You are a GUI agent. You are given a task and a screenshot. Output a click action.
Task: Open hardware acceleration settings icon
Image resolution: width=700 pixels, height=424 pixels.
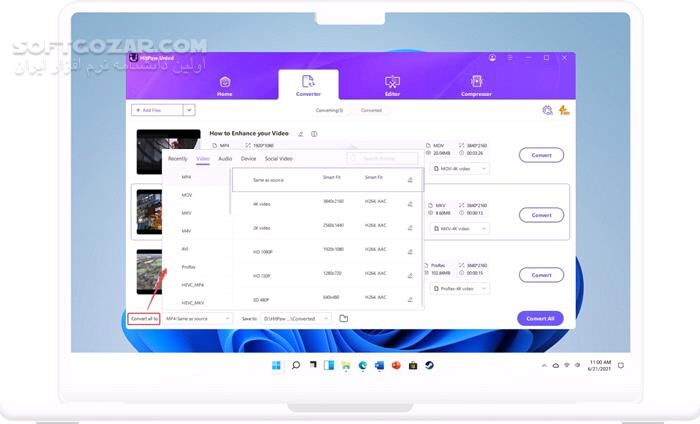547,110
